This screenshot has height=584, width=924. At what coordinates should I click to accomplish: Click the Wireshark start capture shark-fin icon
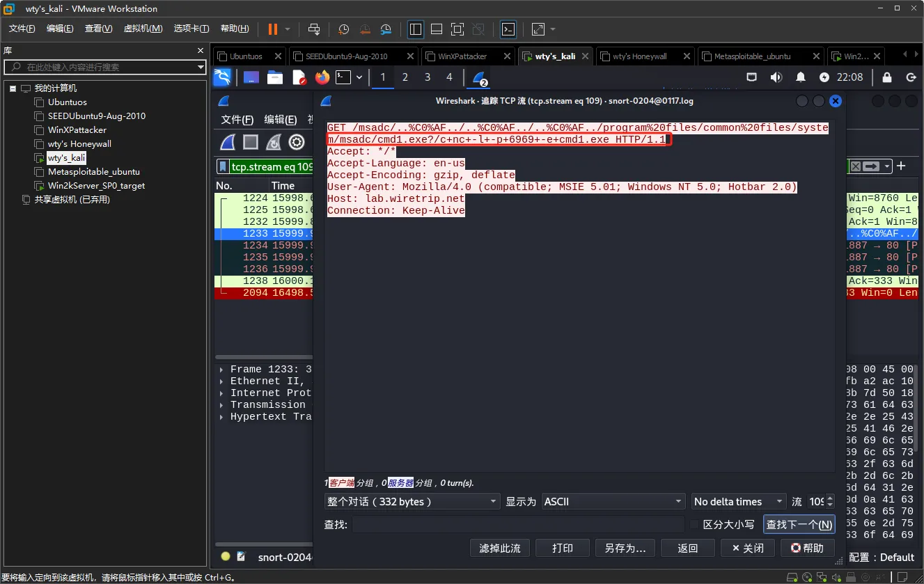(x=227, y=143)
